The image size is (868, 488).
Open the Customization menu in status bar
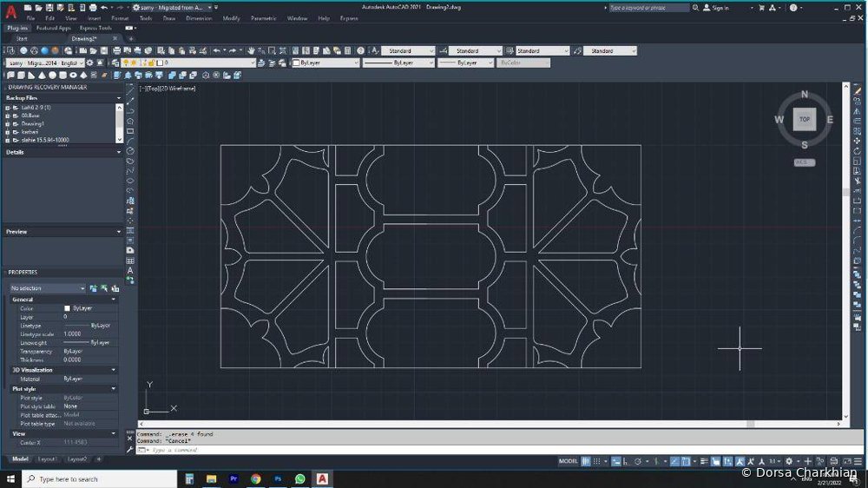pyautogui.click(x=858, y=461)
